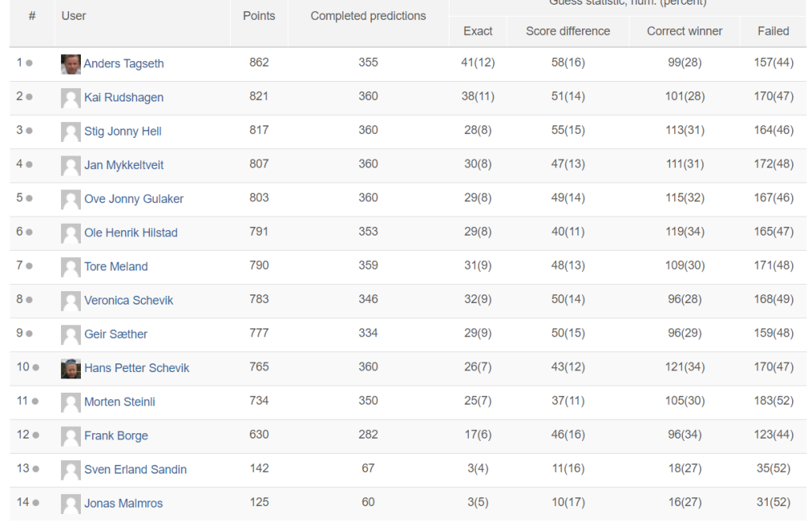Click Anders Tagseth's profile photo avatar
The image size is (812, 522).
tap(71, 63)
